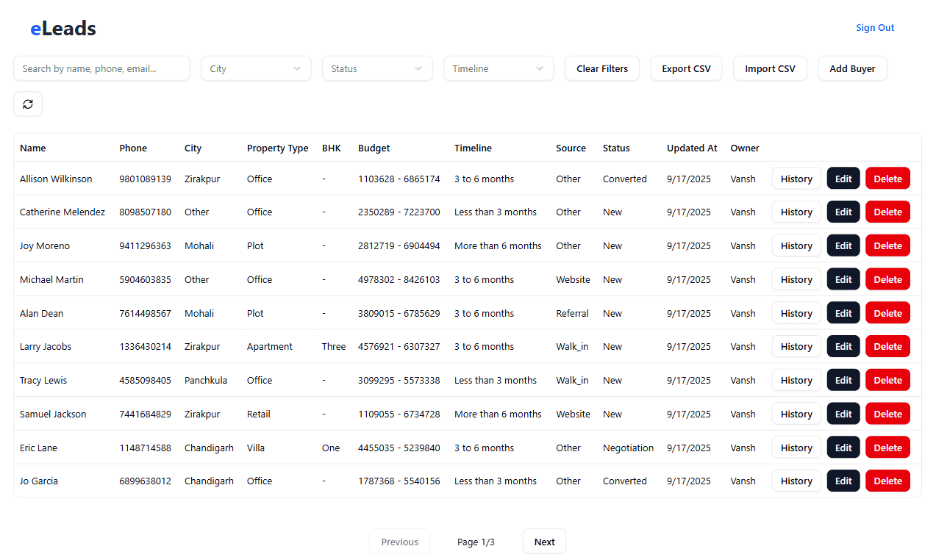The image size is (936, 560).
Task: Click the Name column header
Action: (x=32, y=148)
